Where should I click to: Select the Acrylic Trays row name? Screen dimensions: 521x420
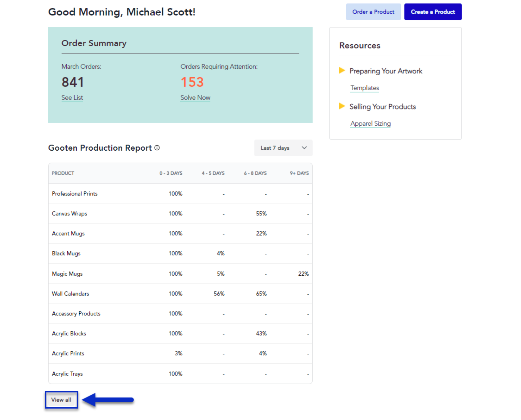point(67,374)
